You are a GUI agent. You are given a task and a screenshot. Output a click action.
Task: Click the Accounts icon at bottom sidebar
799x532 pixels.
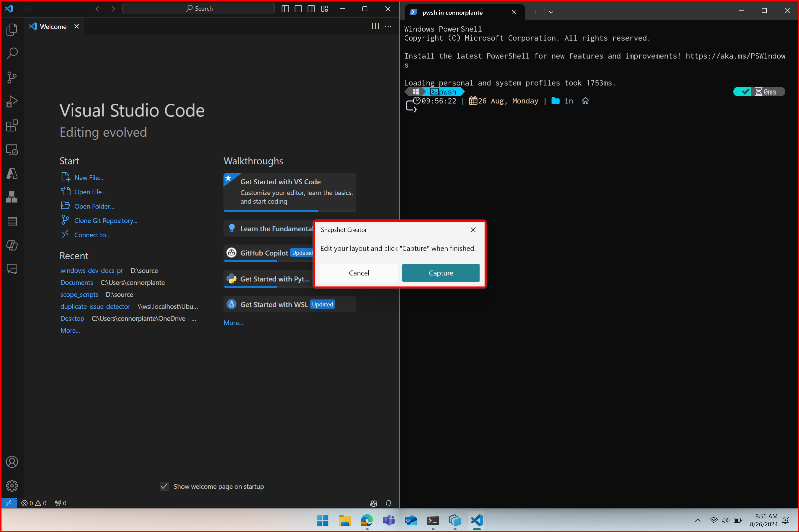pos(12,462)
